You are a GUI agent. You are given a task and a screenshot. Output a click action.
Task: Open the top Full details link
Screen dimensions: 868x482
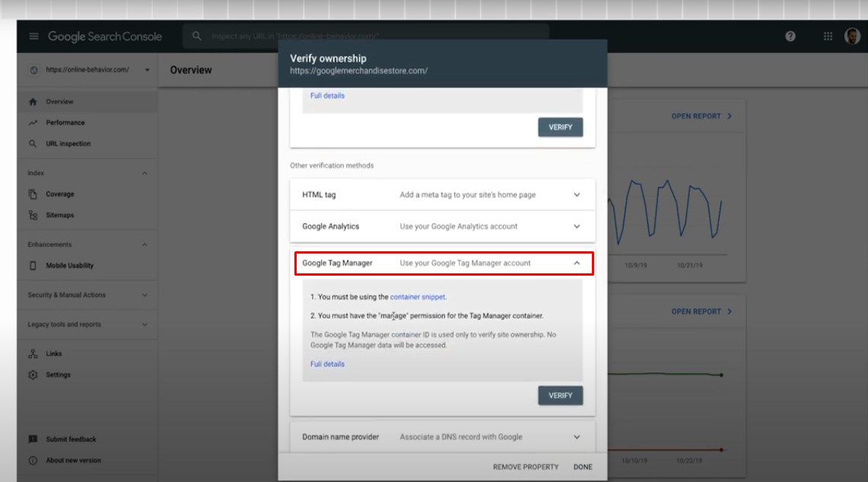[327, 96]
